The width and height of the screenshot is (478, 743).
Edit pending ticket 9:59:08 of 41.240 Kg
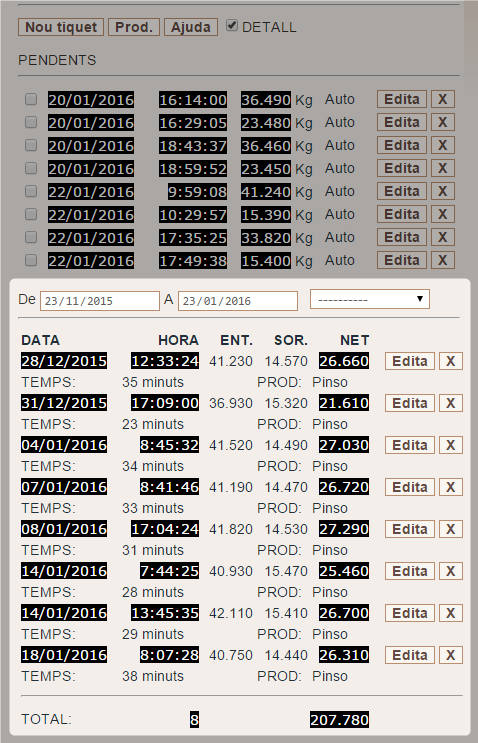[402, 191]
